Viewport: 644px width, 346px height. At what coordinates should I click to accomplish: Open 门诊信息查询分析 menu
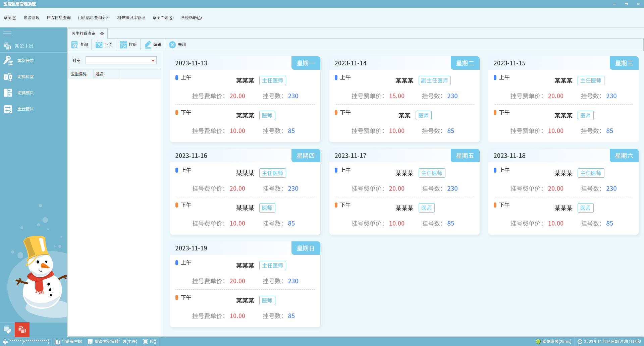[94, 18]
